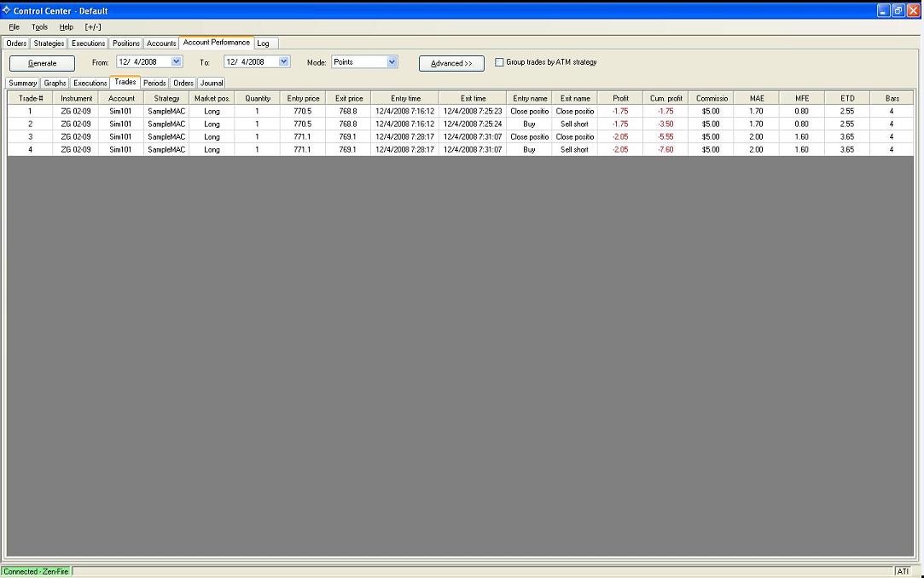The height and width of the screenshot is (578, 924).
Task: Switch to the Strategies tab
Action: [49, 43]
